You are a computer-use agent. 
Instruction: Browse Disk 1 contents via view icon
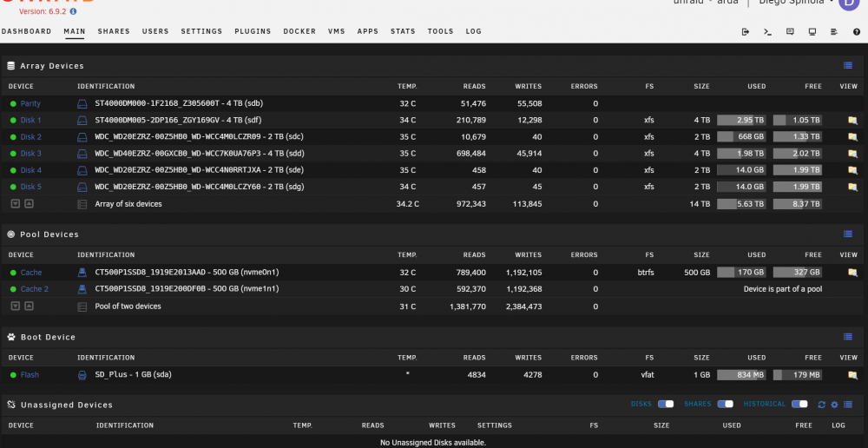coord(852,120)
